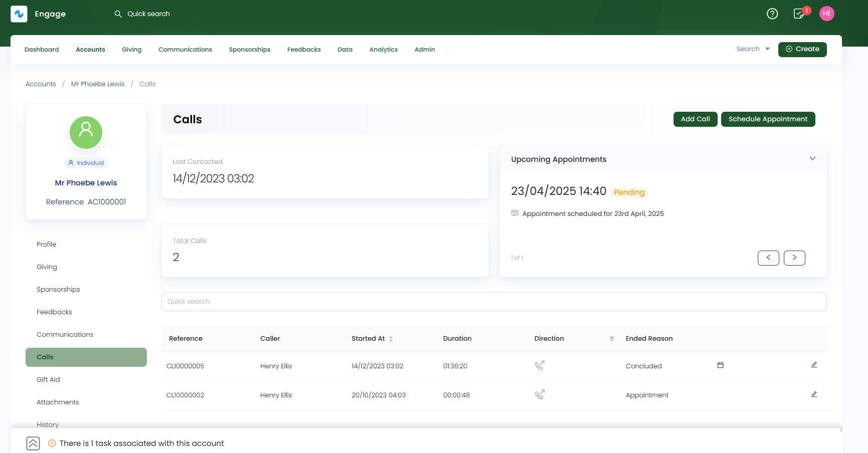Open the help question mark icon
The width and height of the screenshot is (868, 453).
click(772, 14)
